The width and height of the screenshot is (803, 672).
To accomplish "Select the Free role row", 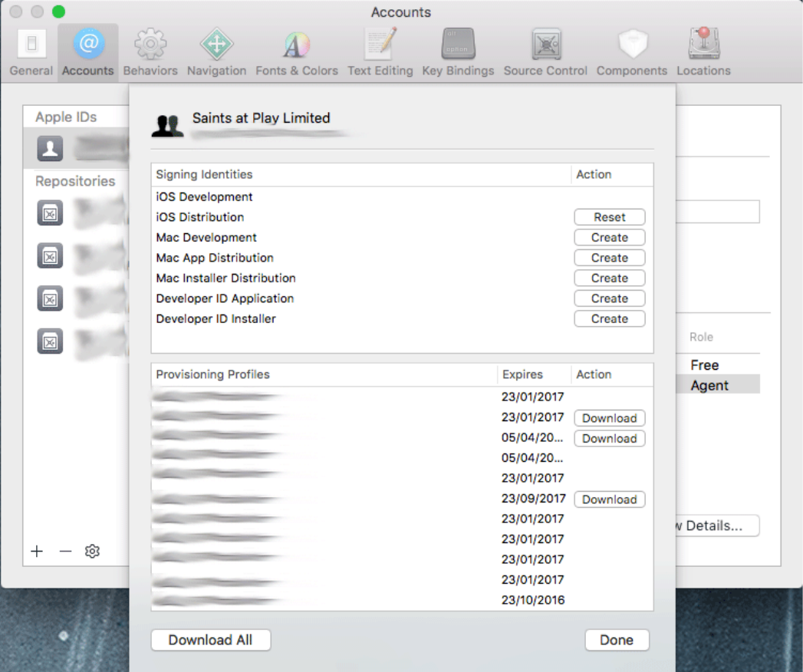I will [x=717, y=365].
